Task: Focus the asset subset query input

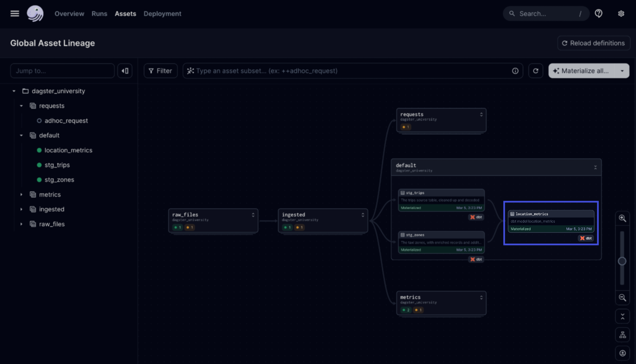Action: click(352, 71)
